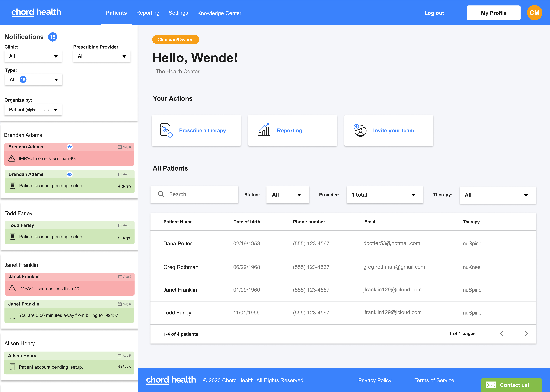
Task: Click Invite your team action card
Action: (x=389, y=130)
